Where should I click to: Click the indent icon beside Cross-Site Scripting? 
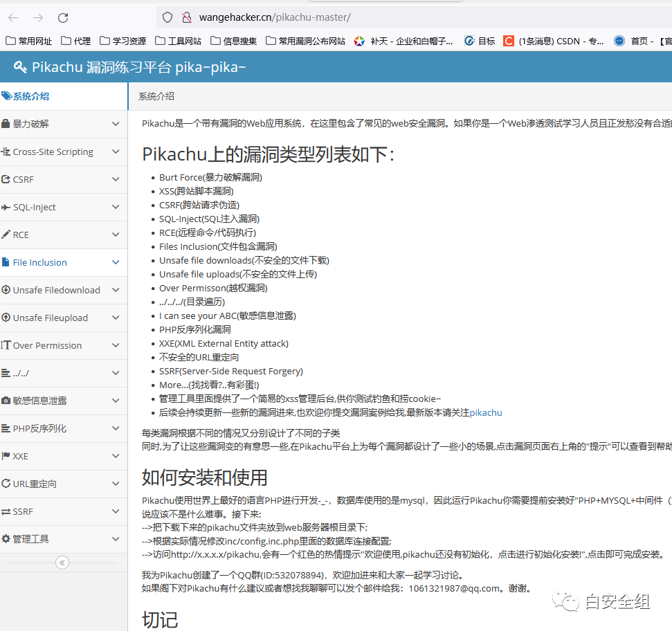tap(6, 152)
